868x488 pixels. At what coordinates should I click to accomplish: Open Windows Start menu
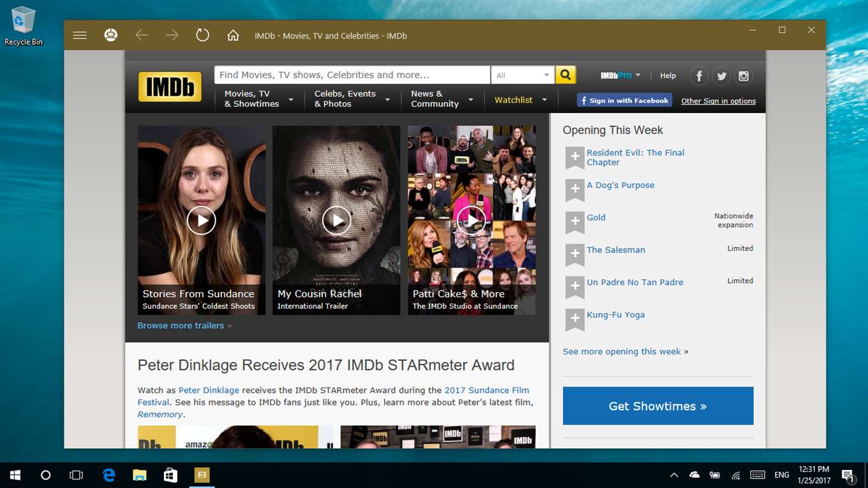15,475
